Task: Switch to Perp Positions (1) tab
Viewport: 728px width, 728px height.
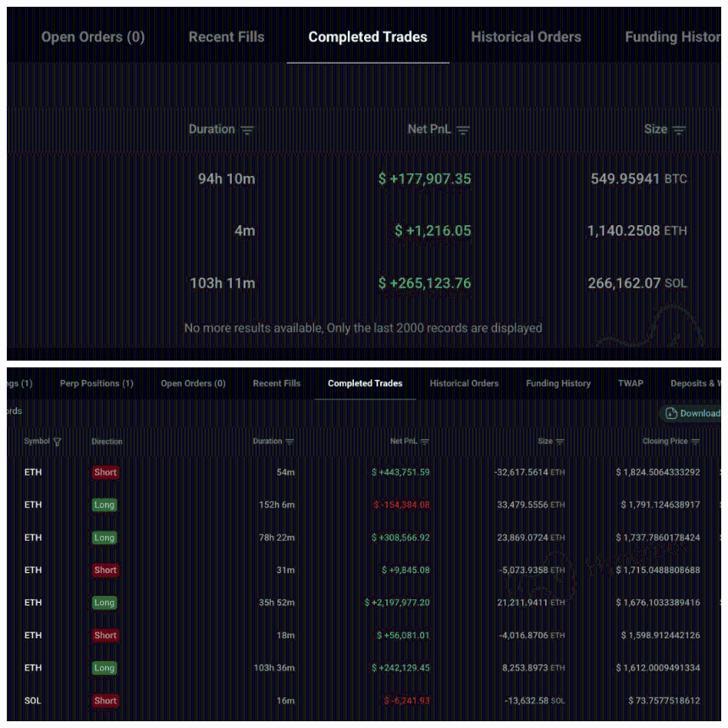Action: (x=97, y=383)
